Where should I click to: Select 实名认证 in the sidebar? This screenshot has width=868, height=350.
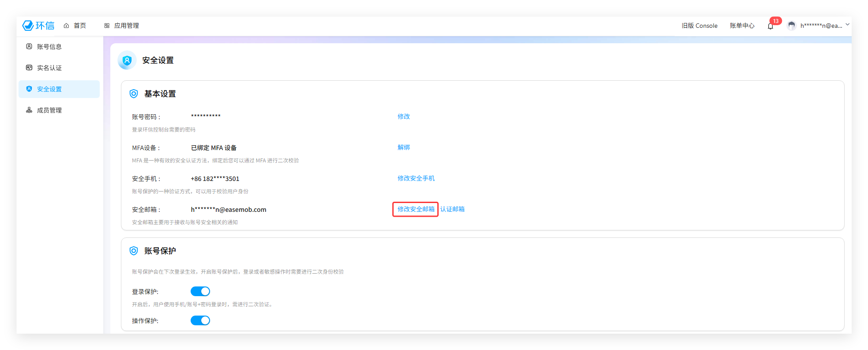tap(49, 68)
